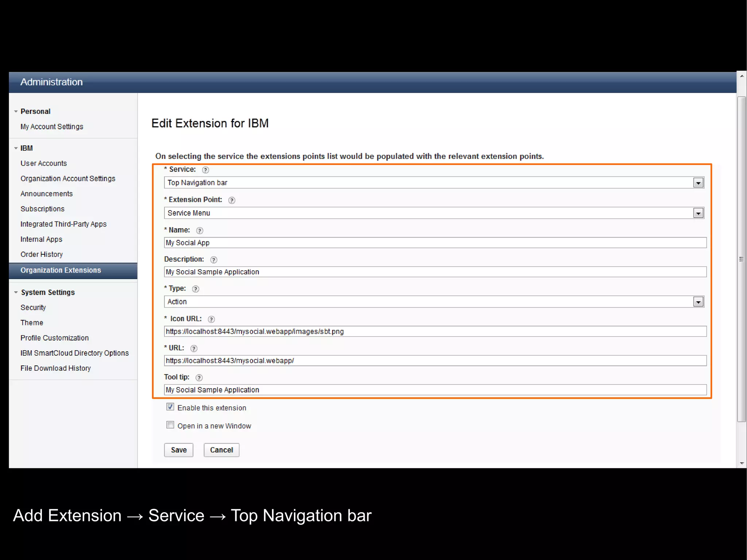The width and height of the screenshot is (747, 560).
Task: Click the vertical scrollbar thumb
Action: click(742, 259)
